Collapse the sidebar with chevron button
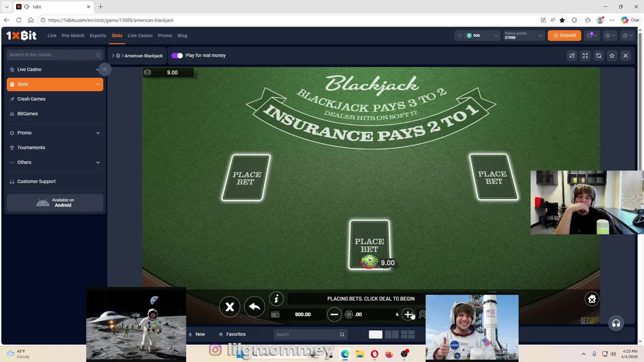 [105, 69]
